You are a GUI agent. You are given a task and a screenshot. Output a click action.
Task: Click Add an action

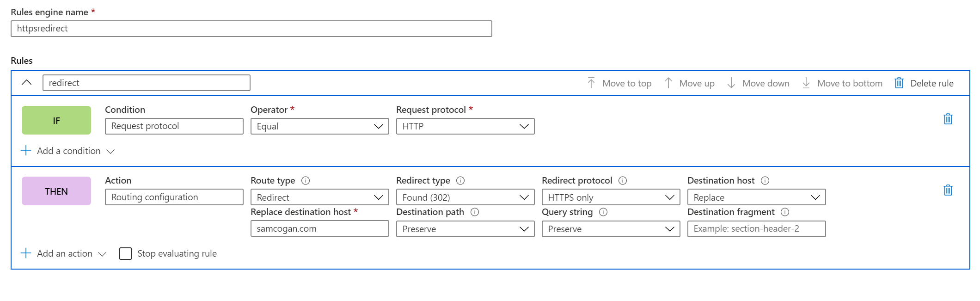(64, 253)
